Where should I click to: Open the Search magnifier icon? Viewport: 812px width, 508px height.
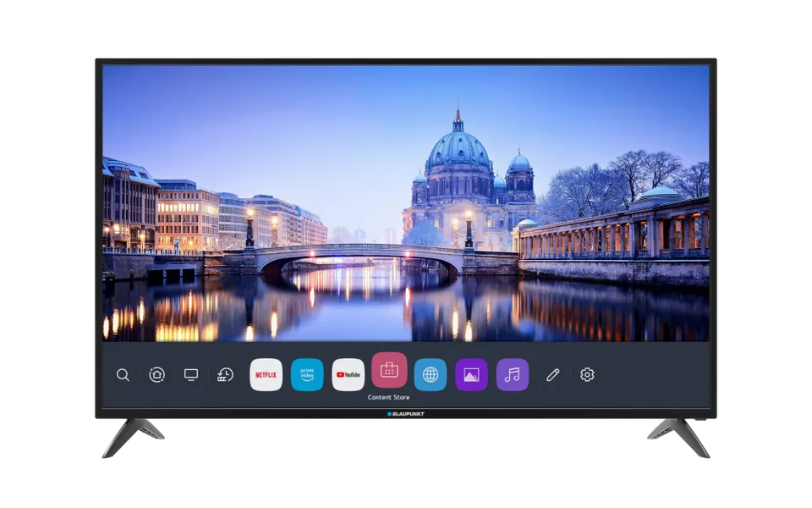coord(123,375)
